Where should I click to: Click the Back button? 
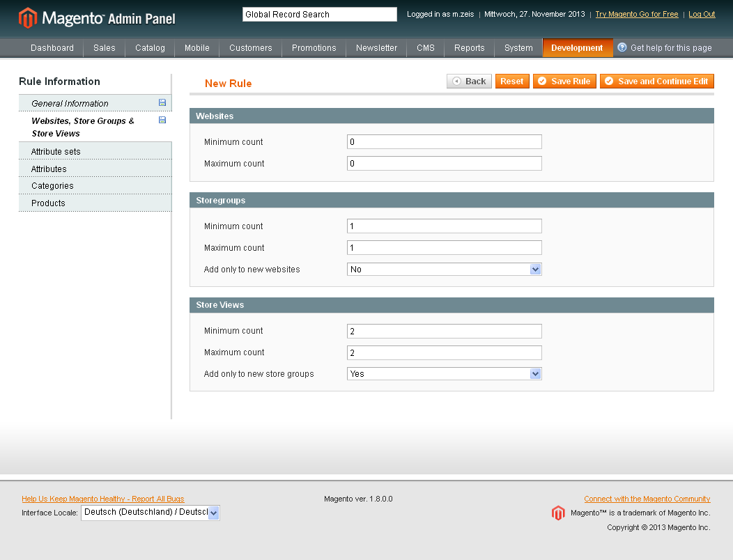pyautogui.click(x=469, y=81)
